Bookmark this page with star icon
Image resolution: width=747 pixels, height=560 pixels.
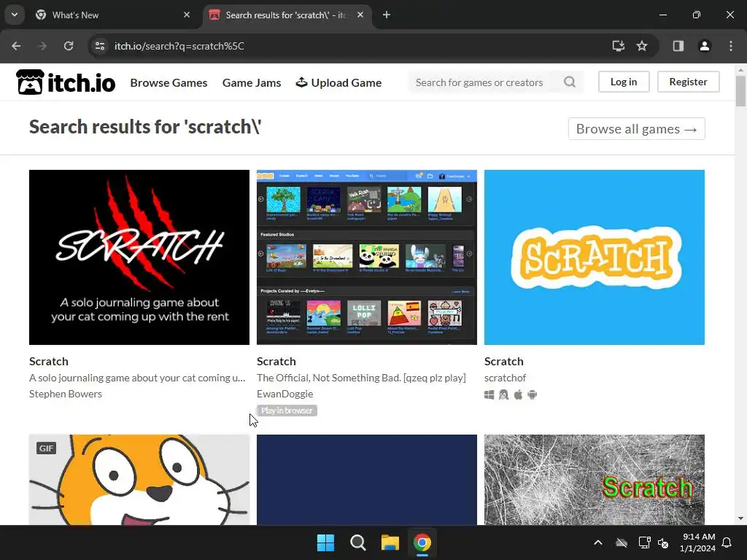click(x=642, y=46)
